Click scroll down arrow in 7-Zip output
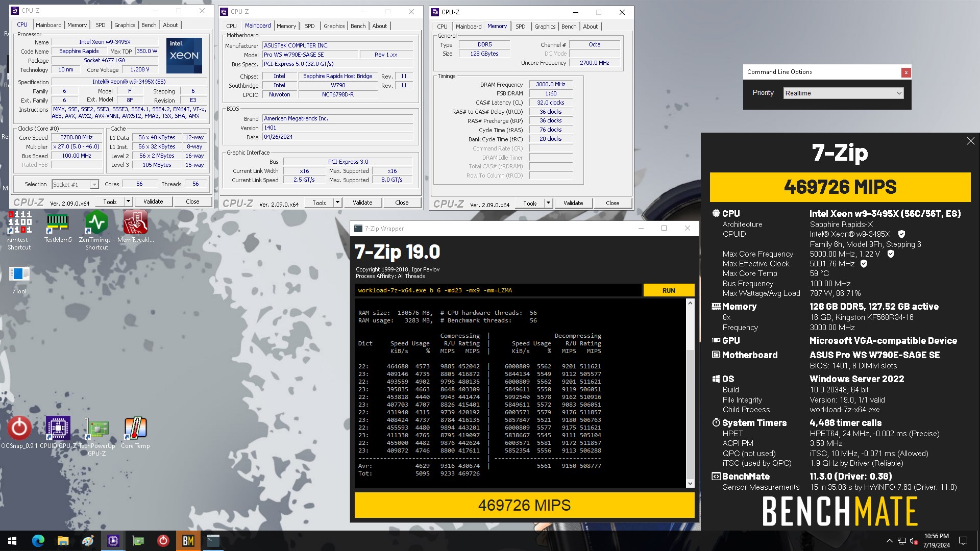Image resolution: width=980 pixels, height=551 pixels. click(690, 483)
